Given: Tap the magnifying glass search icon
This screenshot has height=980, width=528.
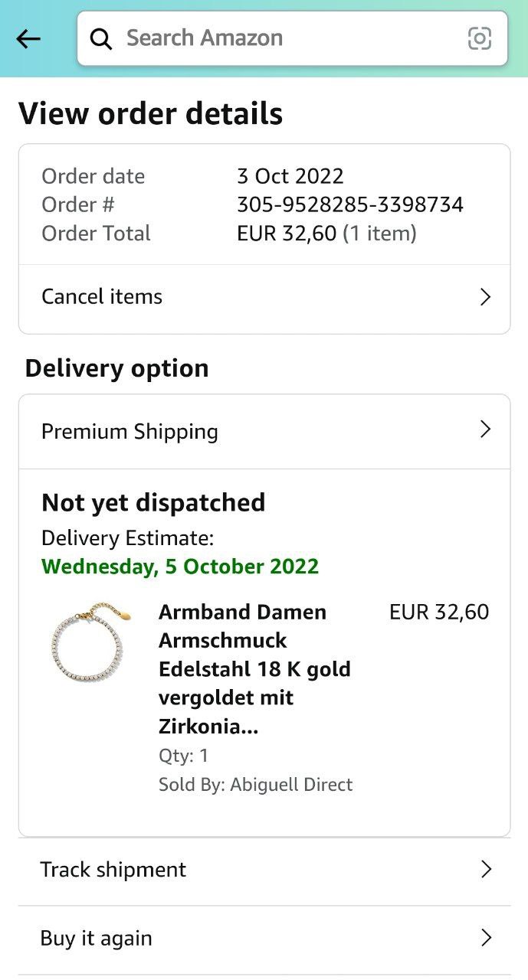Looking at the screenshot, I should coord(101,38).
